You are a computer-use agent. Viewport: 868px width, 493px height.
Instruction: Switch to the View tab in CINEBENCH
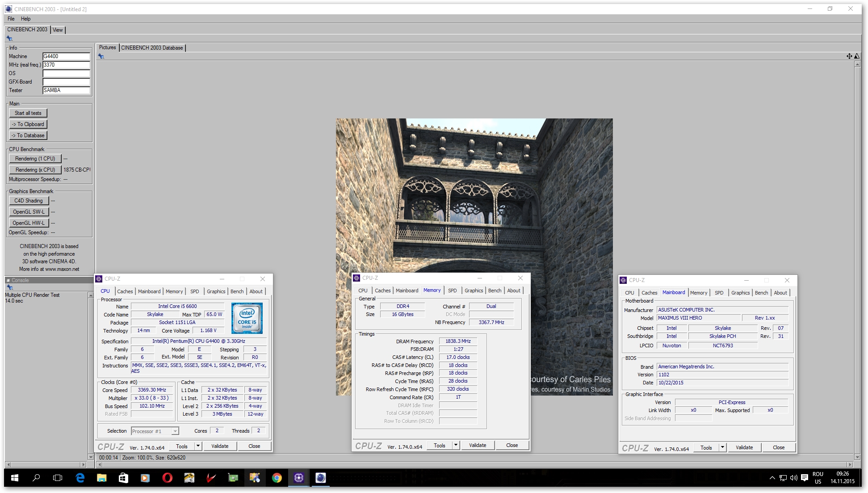(58, 30)
